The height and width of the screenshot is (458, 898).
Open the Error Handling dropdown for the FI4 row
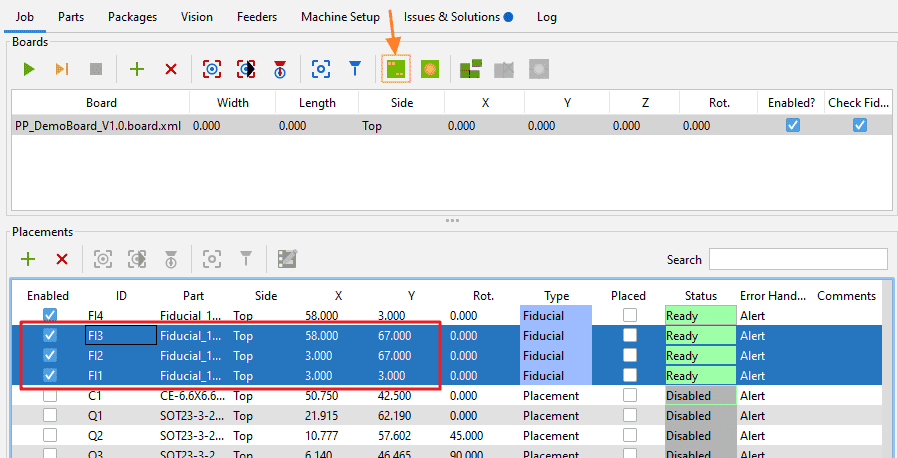point(770,315)
